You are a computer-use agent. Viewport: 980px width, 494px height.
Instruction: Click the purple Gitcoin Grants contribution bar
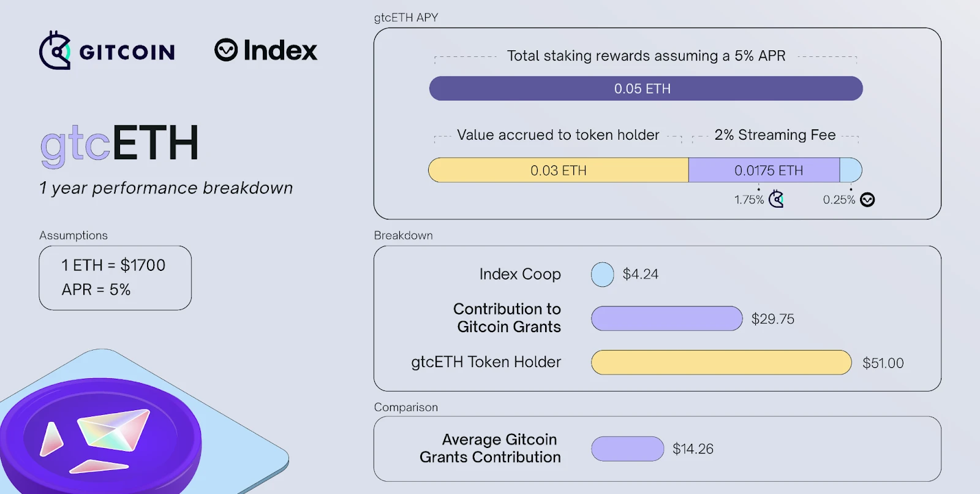[x=666, y=319]
